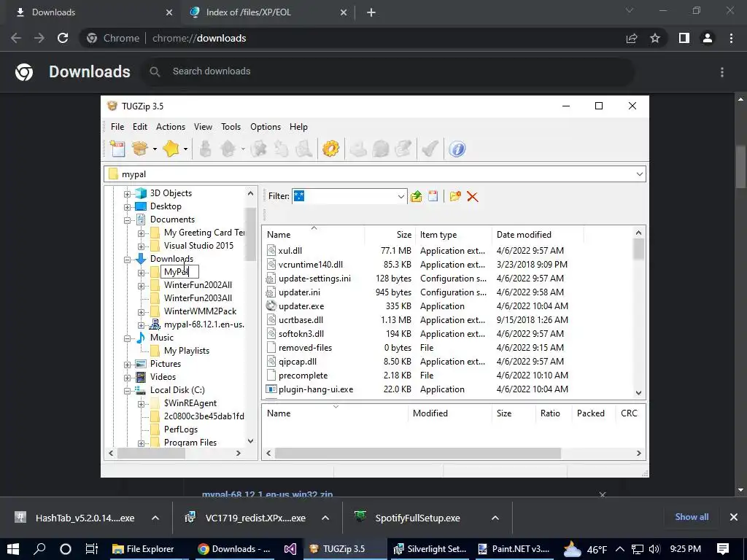747x560 pixels.
Task: Open File Explorer from the taskbar
Action: pyautogui.click(x=144, y=549)
